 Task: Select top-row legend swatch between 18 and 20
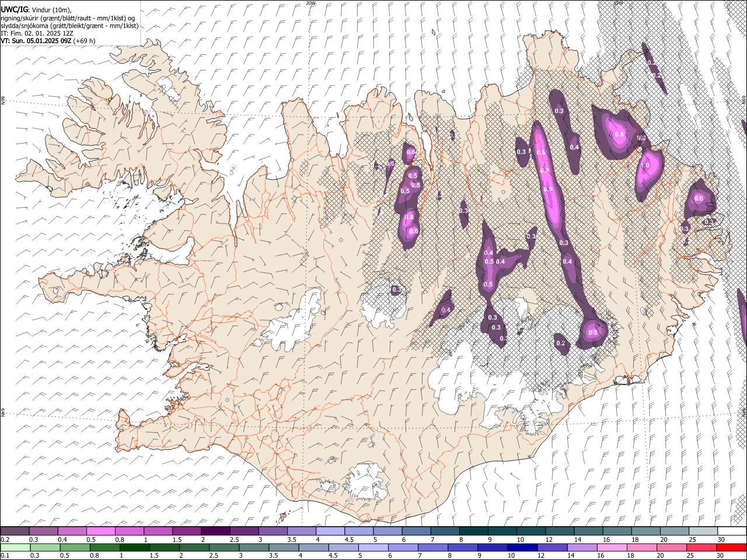click(x=645, y=531)
